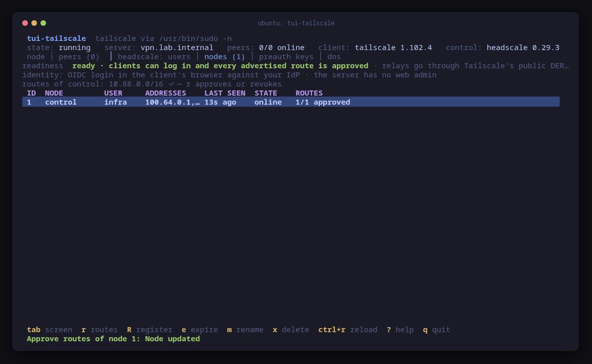Image resolution: width=592 pixels, height=364 pixels.
Task: Switch to the dns tab
Action: 334,57
